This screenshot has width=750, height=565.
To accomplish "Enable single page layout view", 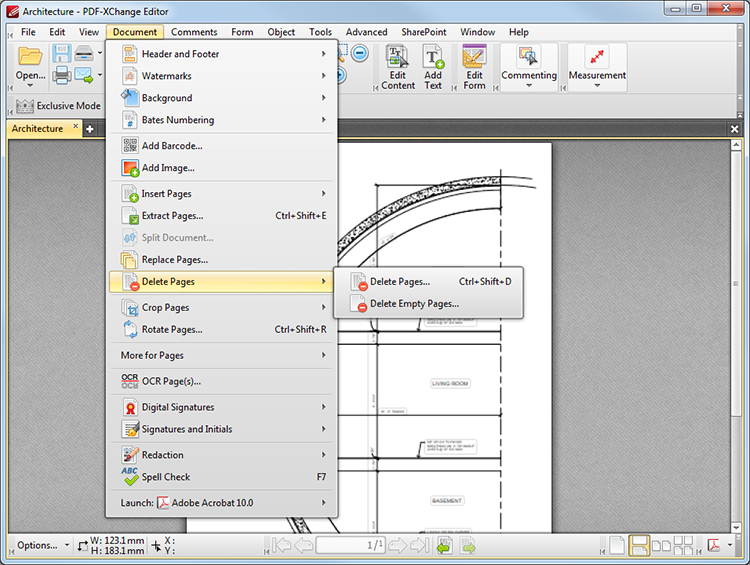I will (617, 545).
